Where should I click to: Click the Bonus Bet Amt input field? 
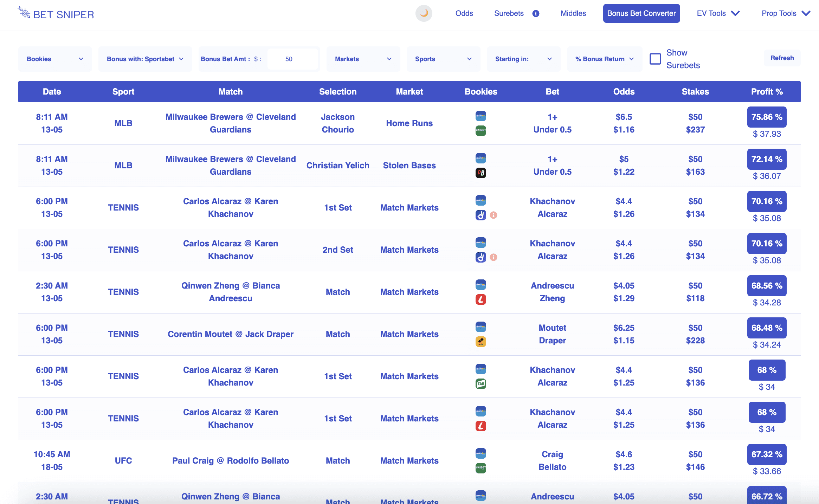292,59
